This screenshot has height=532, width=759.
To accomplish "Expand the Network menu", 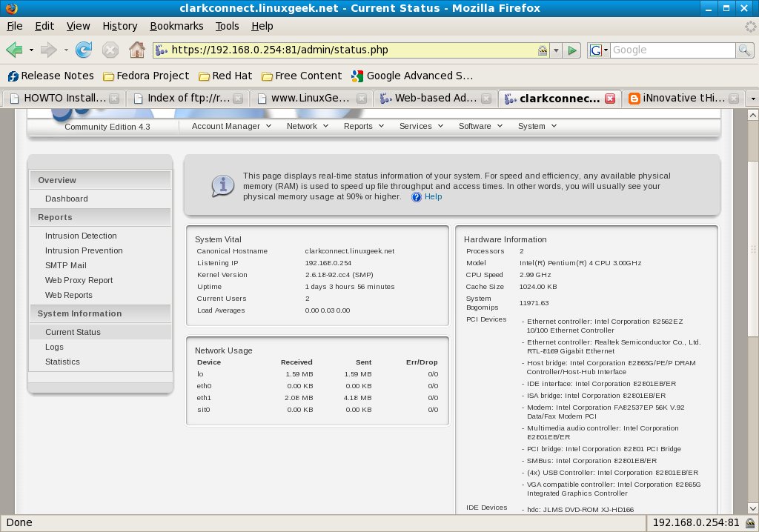I will 308,126.
